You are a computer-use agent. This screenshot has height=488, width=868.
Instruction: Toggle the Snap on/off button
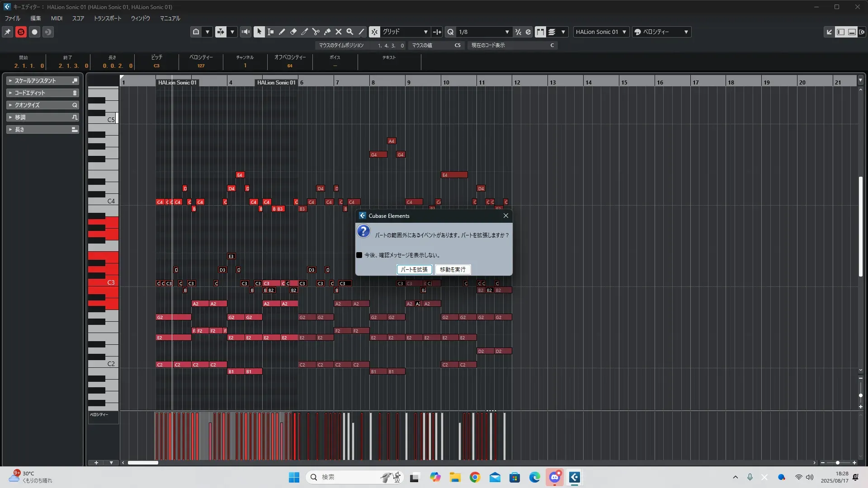[374, 32]
